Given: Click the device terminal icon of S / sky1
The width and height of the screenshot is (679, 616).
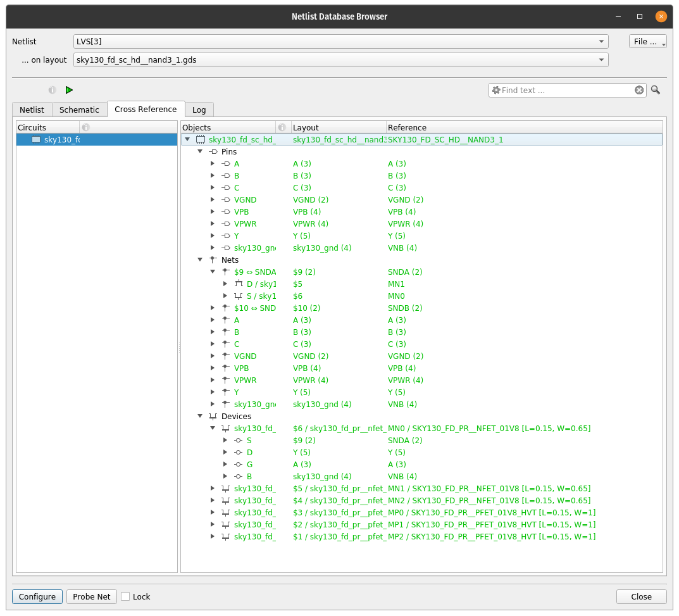Looking at the screenshot, I should click(238, 296).
